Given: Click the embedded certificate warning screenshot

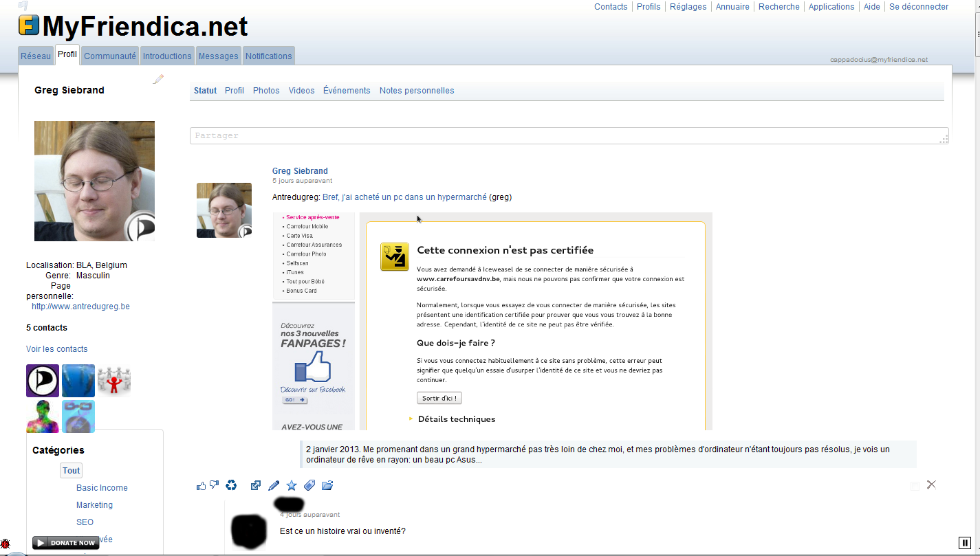Looking at the screenshot, I should coord(492,322).
